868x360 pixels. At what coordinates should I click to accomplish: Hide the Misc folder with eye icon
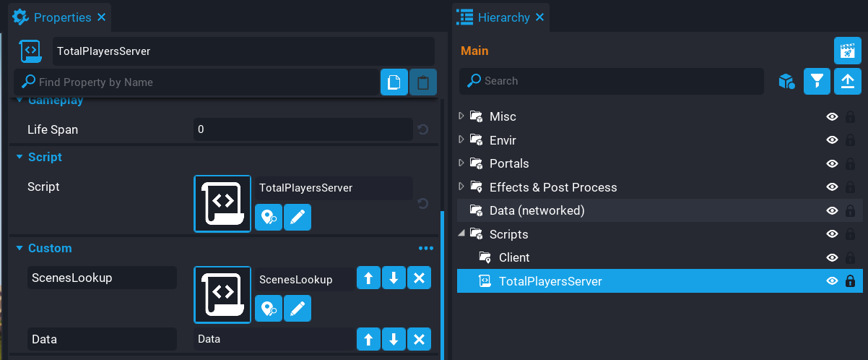click(x=832, y=116)
